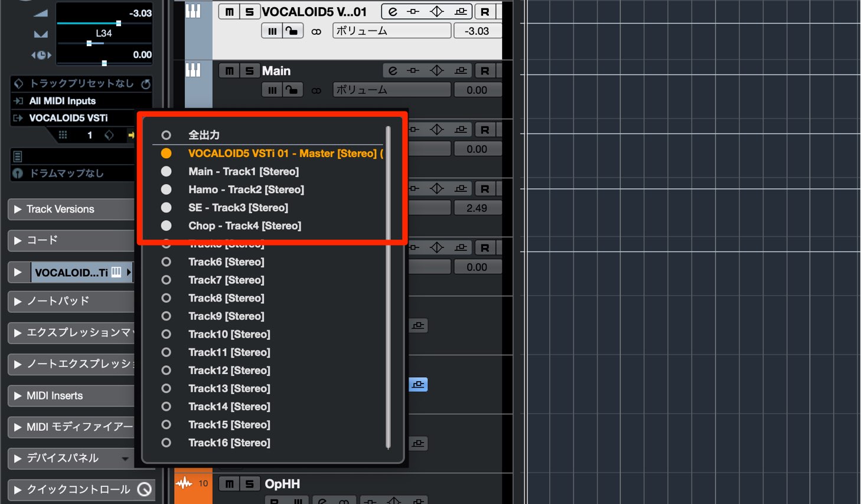Click the piano instrument icon of Main track
Image resolution: width=861 pixels, height=504 pixels.
coord(193,70)
